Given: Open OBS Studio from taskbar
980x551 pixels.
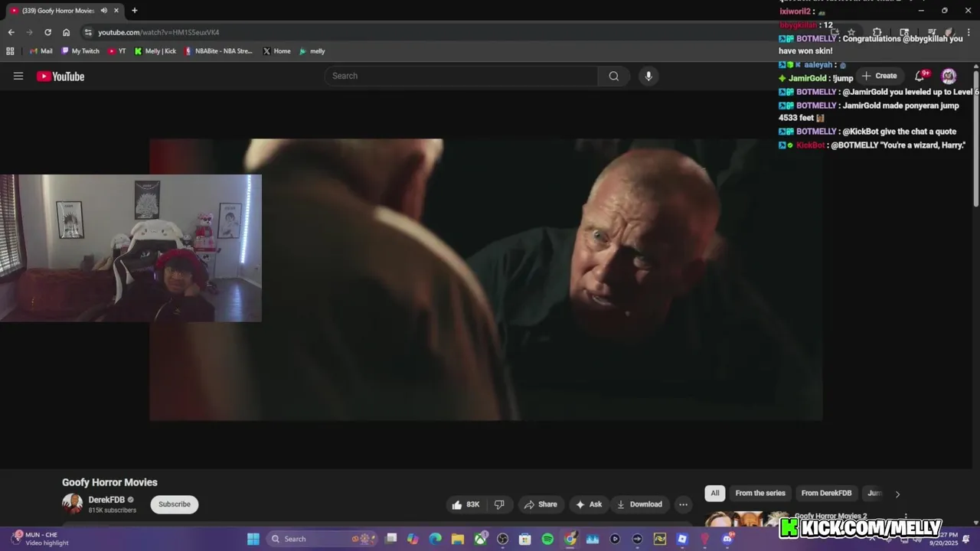Looking at the screenshot, I should 502,539.
